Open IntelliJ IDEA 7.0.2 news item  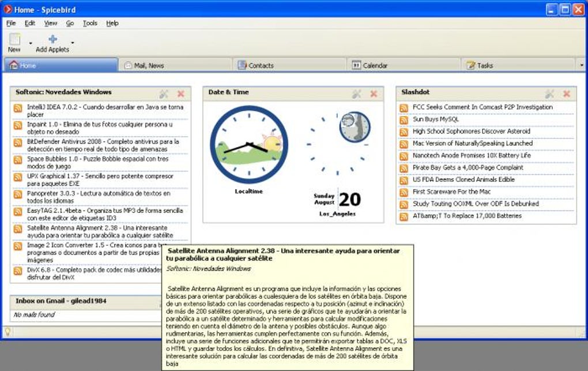[105, 111]
